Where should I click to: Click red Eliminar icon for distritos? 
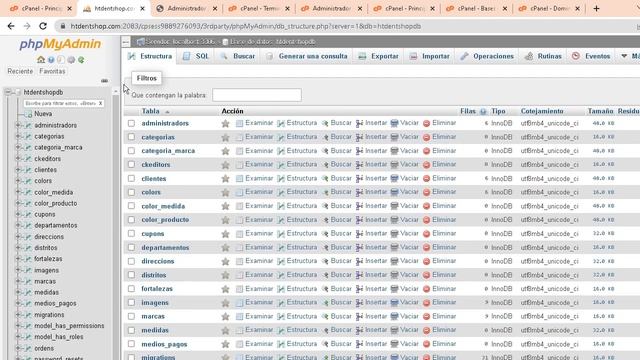[427, 275]
